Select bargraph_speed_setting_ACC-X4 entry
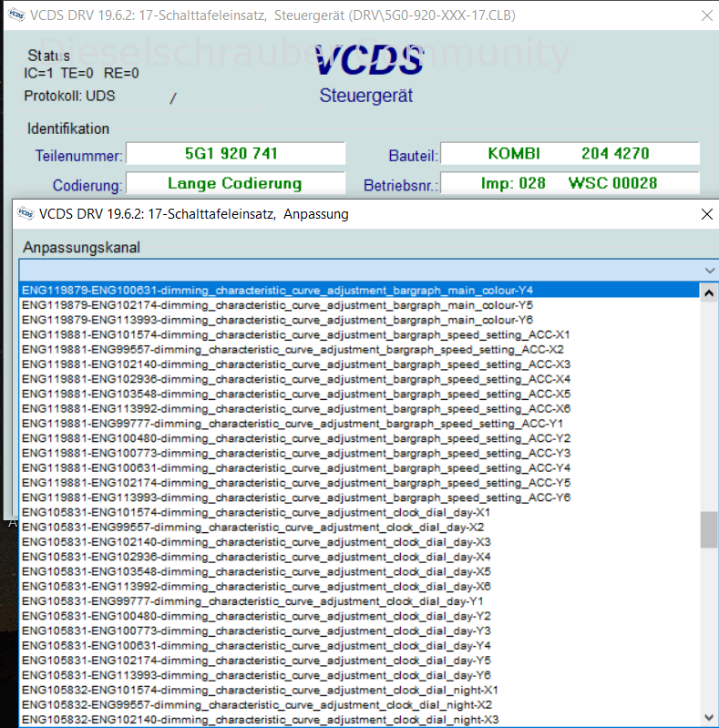719x728 pixels. 359,379
